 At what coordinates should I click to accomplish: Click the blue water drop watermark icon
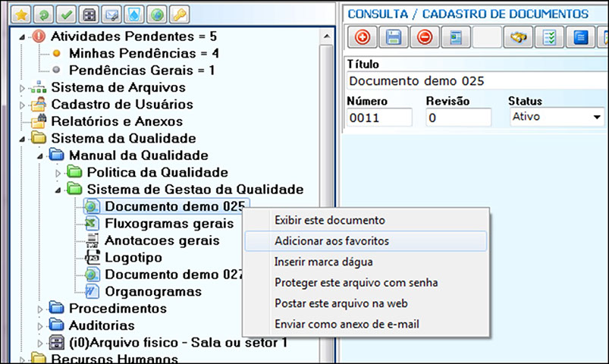[x=135, y=15]
